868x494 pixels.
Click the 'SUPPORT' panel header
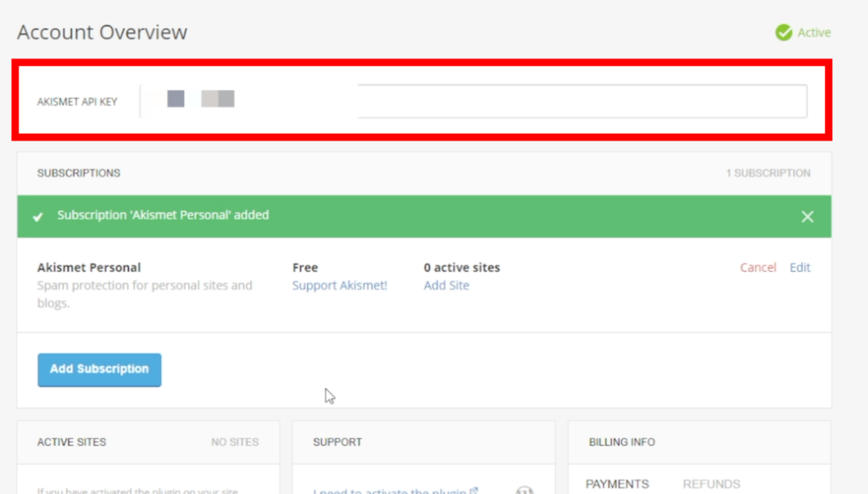(337, 442)
